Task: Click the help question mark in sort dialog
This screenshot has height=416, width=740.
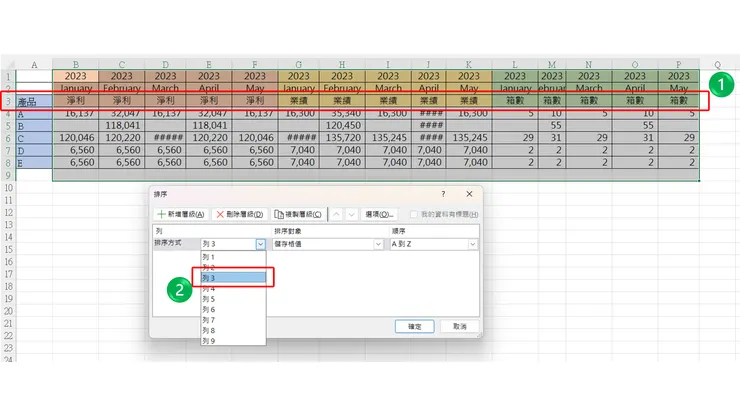Action: (x=443, y=194)
